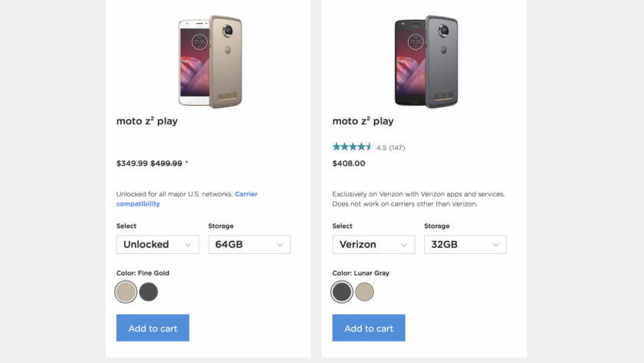Select the Fine Gold swatch on unlocked phone
This screenshot has height=363, width=644.
(x=126, y=292)
